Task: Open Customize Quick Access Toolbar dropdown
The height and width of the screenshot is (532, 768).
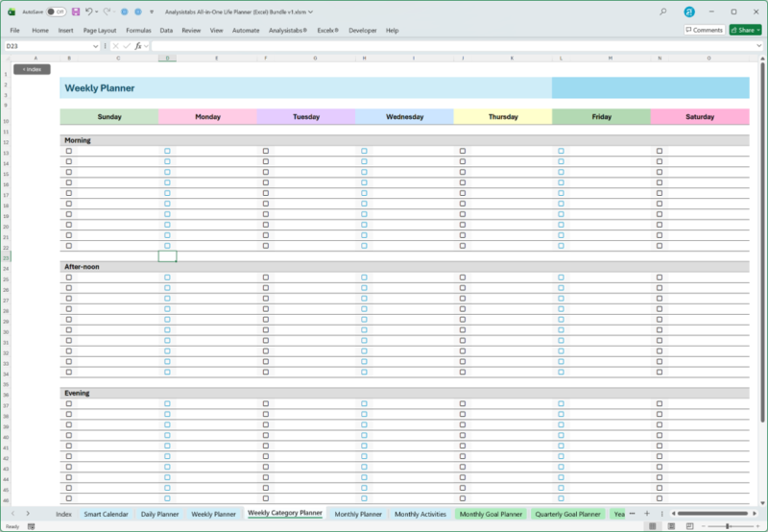Action: pyautogui.click(x=152, y=12)
